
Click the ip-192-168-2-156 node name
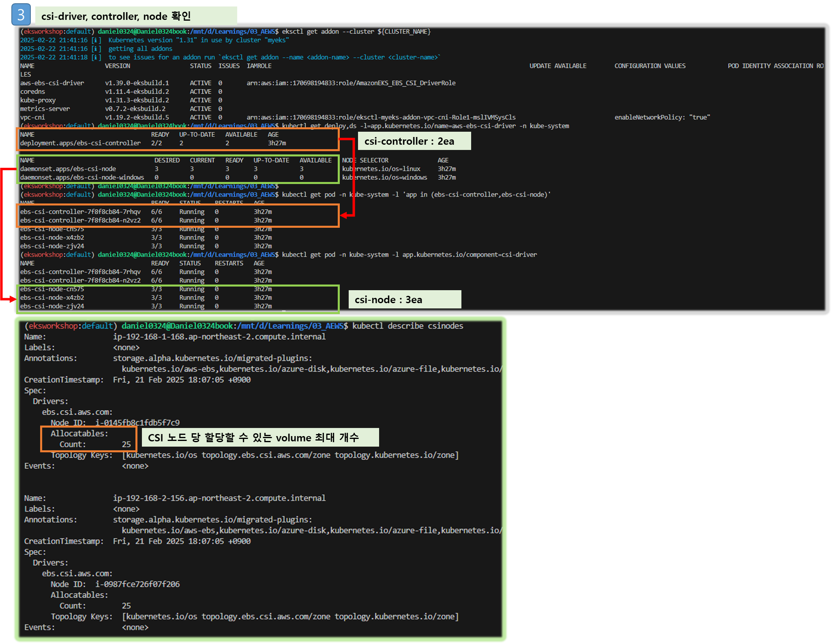click(x=219, y=498)
